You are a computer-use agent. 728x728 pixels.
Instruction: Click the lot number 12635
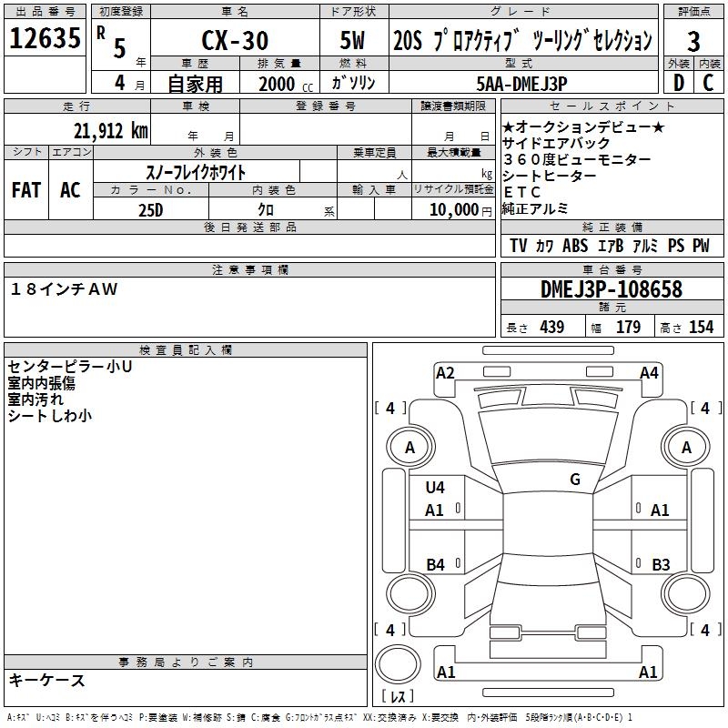point(45,38)
